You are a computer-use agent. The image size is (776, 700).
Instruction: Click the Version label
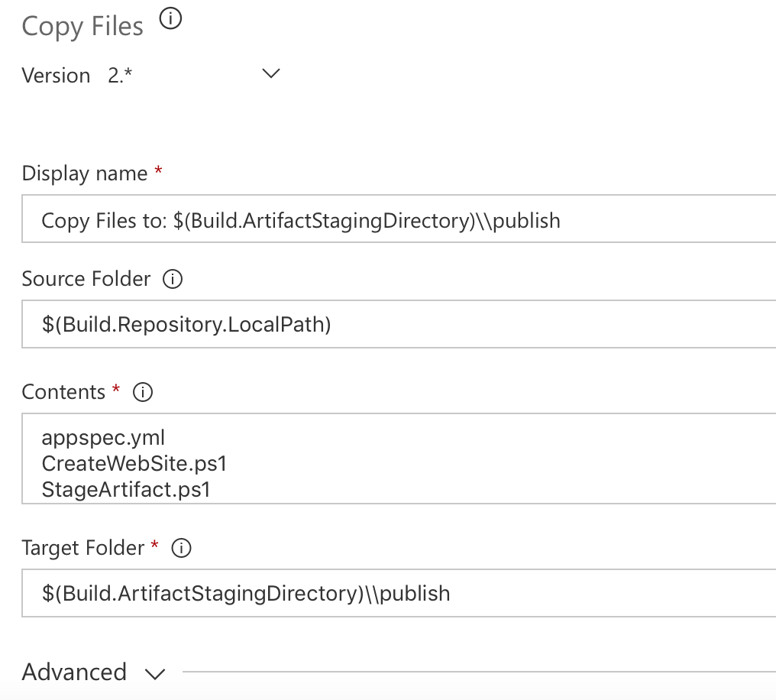(56, 76)
